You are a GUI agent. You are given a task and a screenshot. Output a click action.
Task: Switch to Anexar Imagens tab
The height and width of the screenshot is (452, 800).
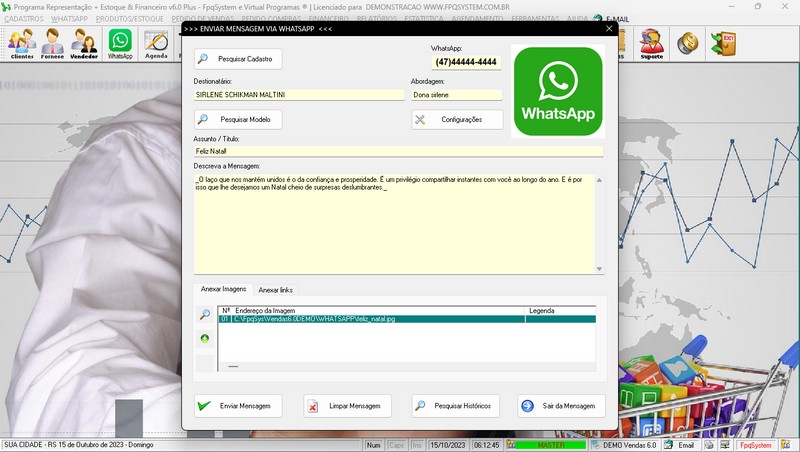tap(223, 289)
